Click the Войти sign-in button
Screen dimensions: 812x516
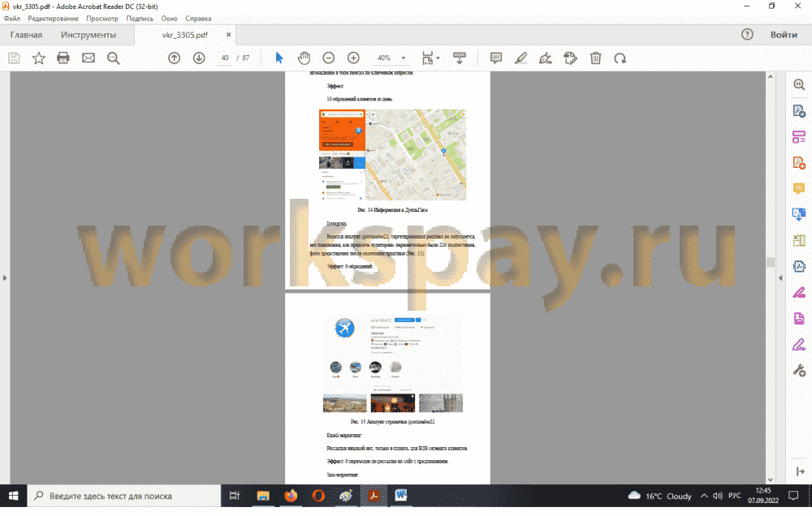(x=784, y=35)
